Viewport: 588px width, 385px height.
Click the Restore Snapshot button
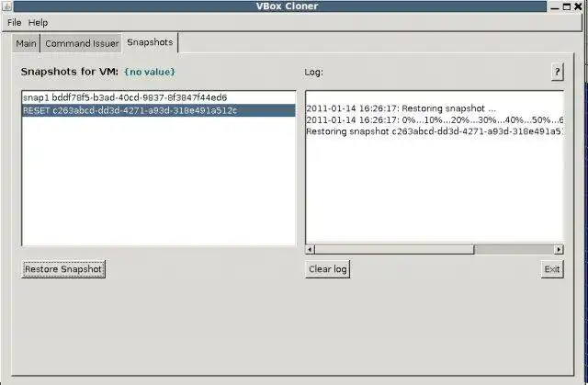tap(63, 269)
